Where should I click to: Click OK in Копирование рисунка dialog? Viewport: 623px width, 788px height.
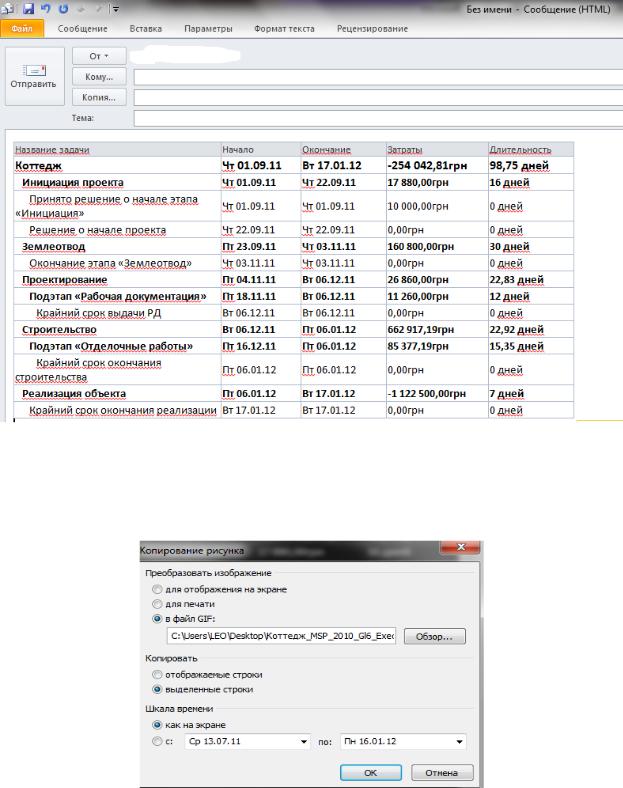(x=371, y=772)
